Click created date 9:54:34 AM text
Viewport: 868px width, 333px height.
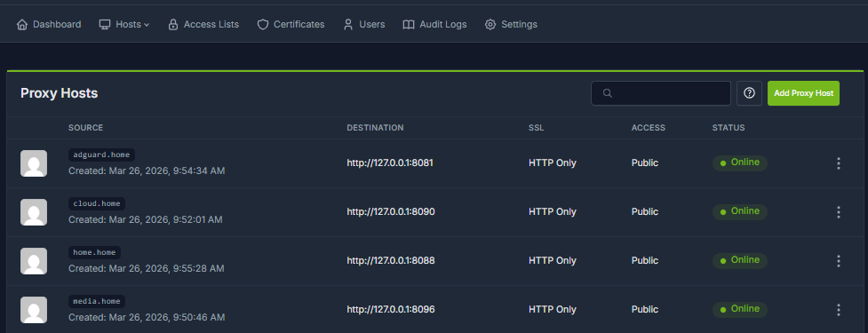pyautogui.click(x=147, y=170)
